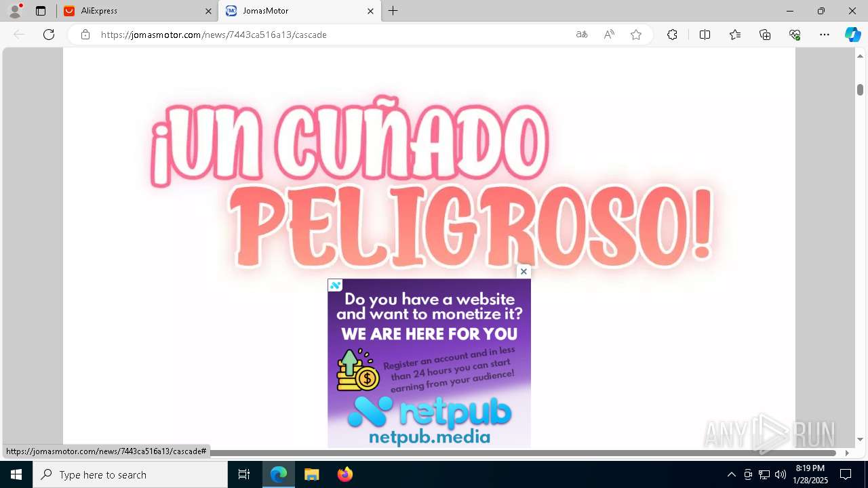
Task: Open Browser essentials heart icon
Action: click(x=795, y=35)
